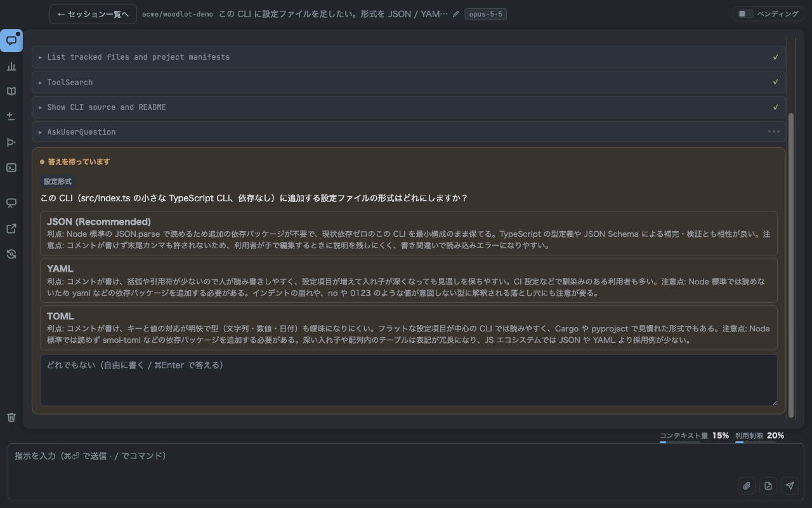Toggle the ペンディング switch

[745, 14]
